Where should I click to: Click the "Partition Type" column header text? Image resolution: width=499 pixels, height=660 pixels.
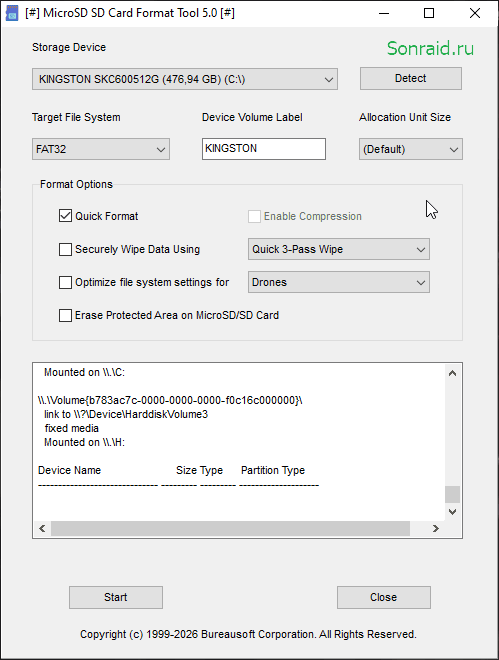click(273, 470)
